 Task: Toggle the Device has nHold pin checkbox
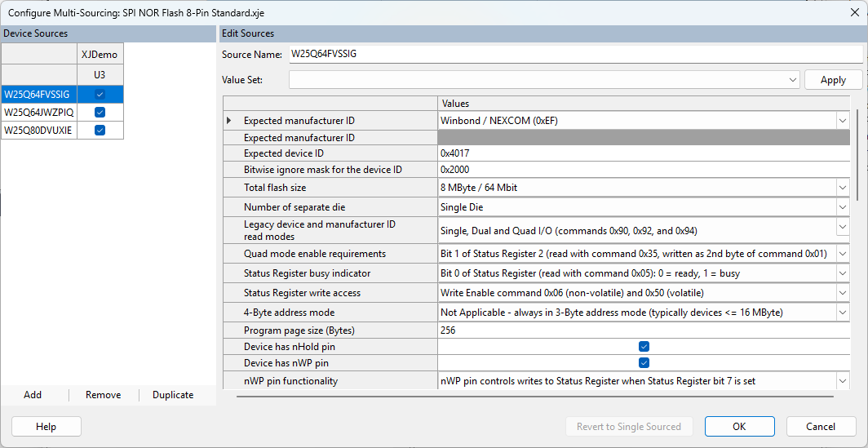pos(644,347)
